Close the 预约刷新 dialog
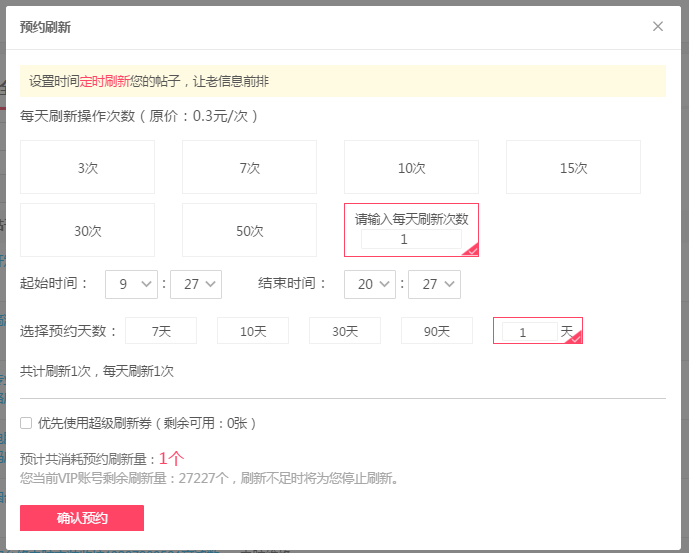 click(657, 26)
